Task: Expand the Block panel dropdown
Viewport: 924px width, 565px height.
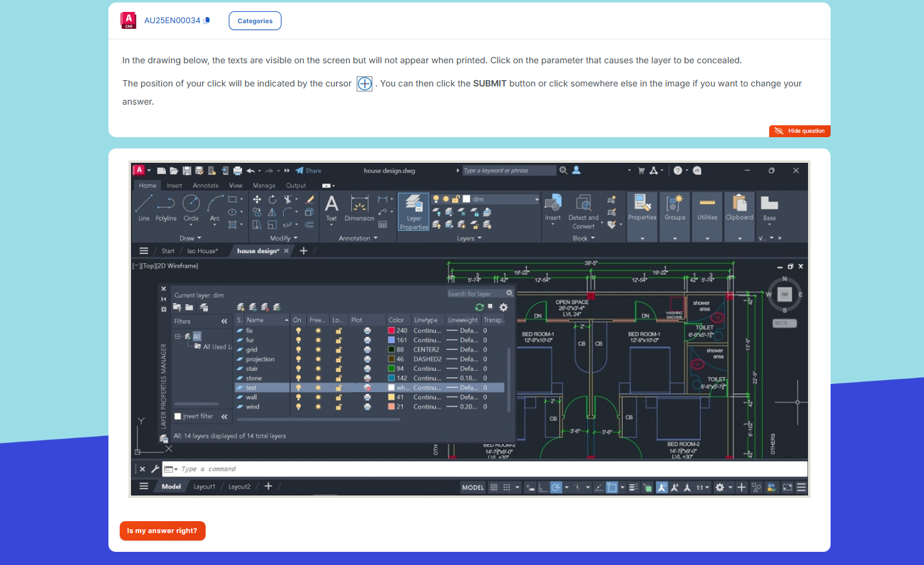Action: [x=584, y=238]
